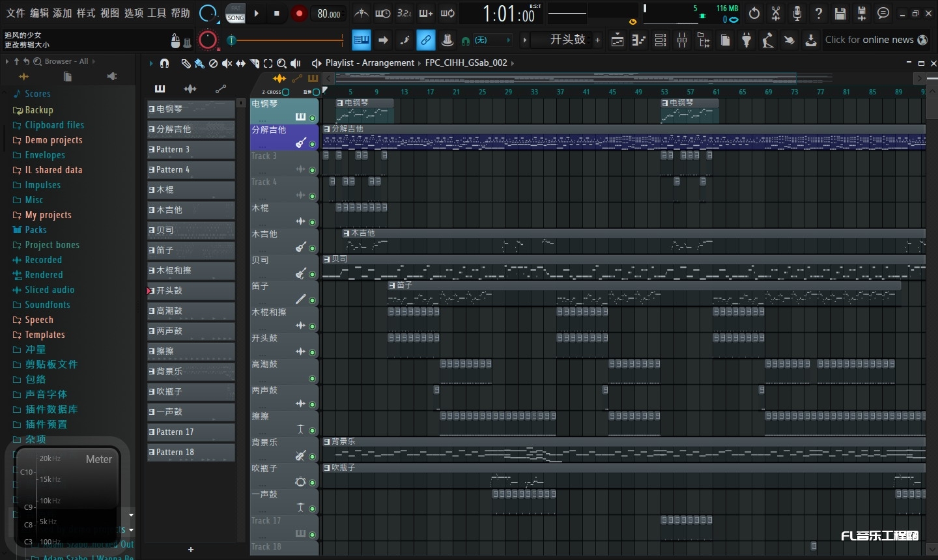Open the view playlist icon
The width and height of the screenshot is (938, 560).
(618, 40)
